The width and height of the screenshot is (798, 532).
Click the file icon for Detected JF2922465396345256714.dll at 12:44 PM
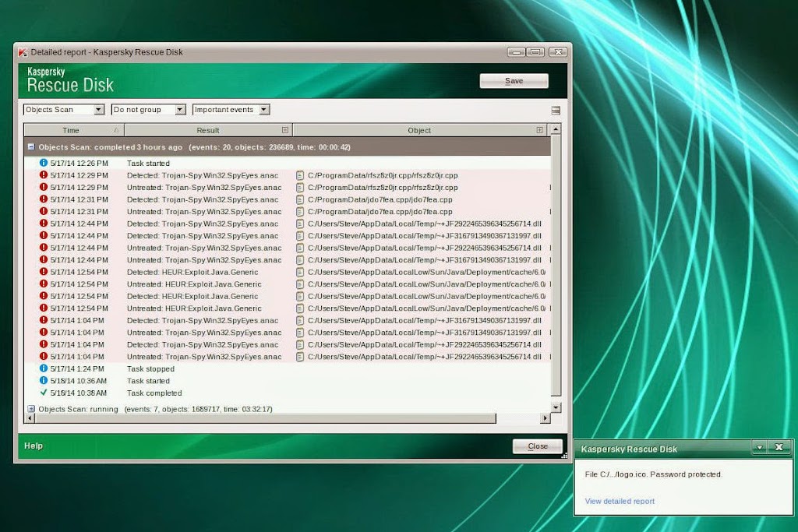coord(300,224)
